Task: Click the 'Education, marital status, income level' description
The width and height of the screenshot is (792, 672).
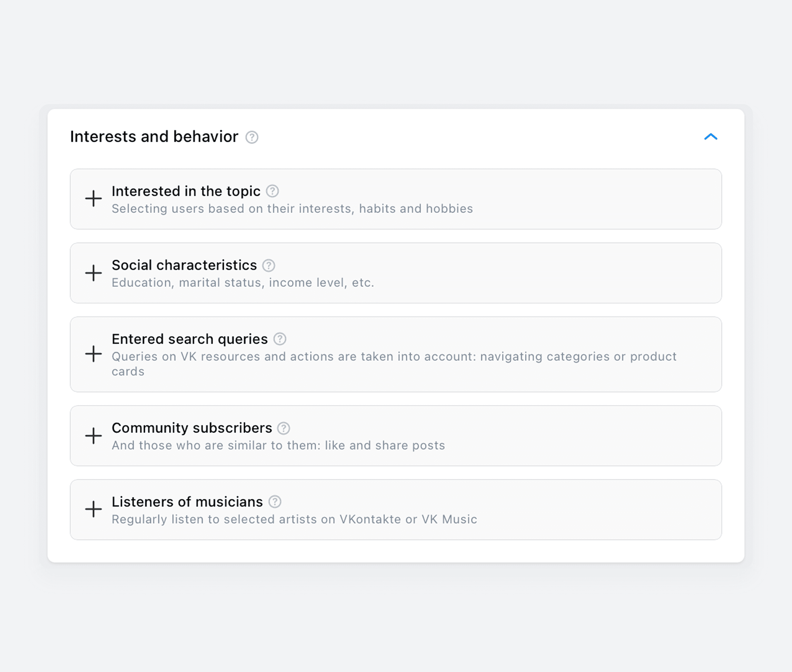Action: 243,283
